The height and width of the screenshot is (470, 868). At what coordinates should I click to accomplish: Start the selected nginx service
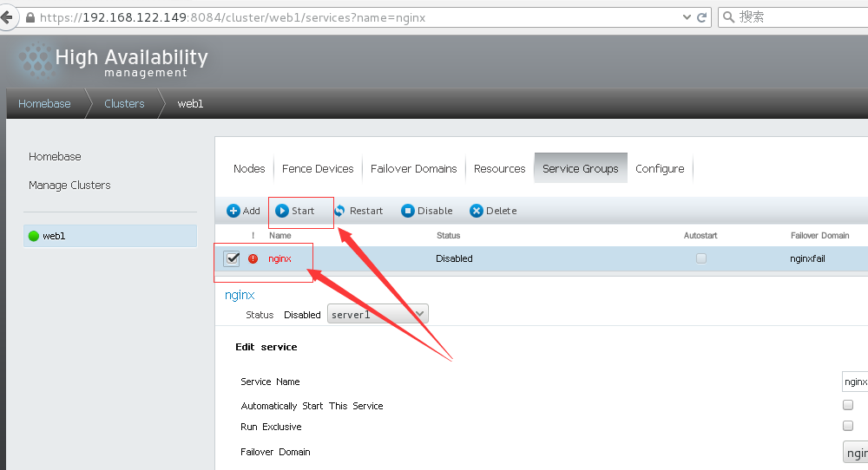282,211
